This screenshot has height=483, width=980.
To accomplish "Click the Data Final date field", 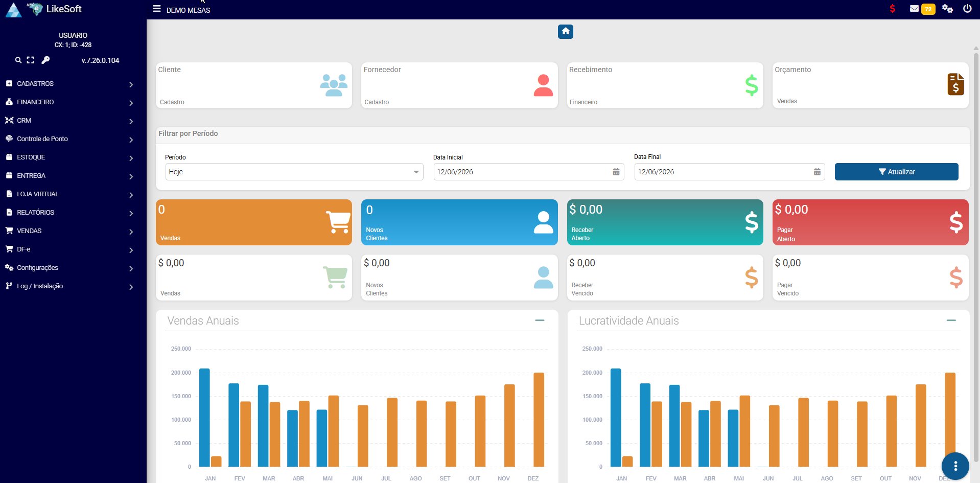I will (729, 172).
